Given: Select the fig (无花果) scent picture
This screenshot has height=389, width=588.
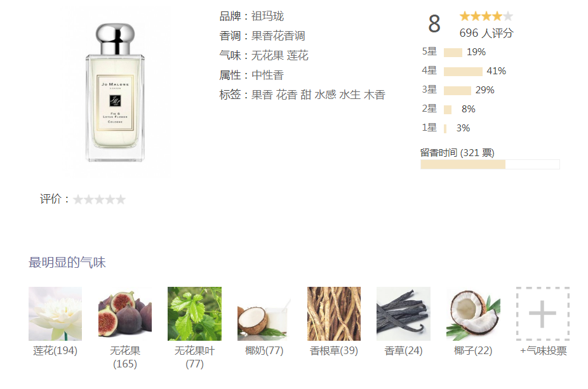Looking at the screenshot, I should pyautogui.click(x=125, y=313).
